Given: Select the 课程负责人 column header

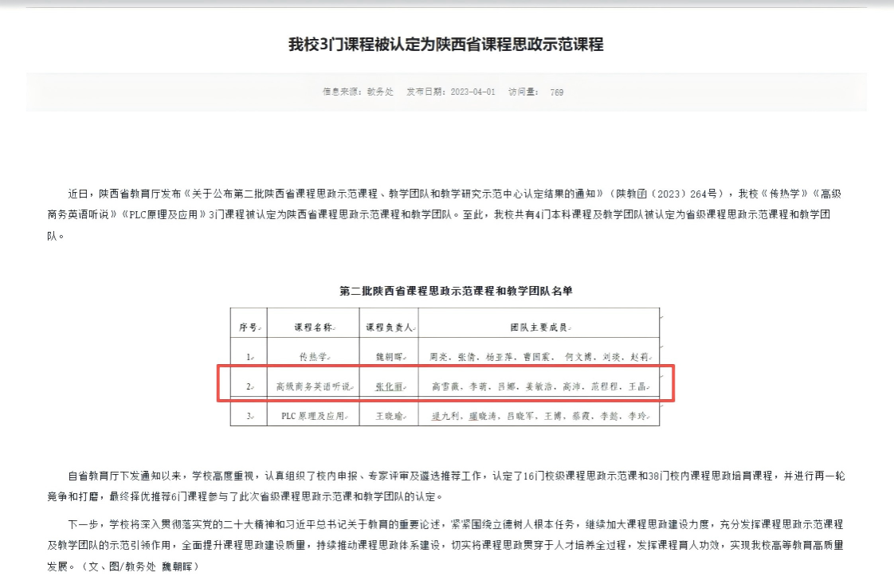Looking at the screenshot, I should [x=389, y=327].
